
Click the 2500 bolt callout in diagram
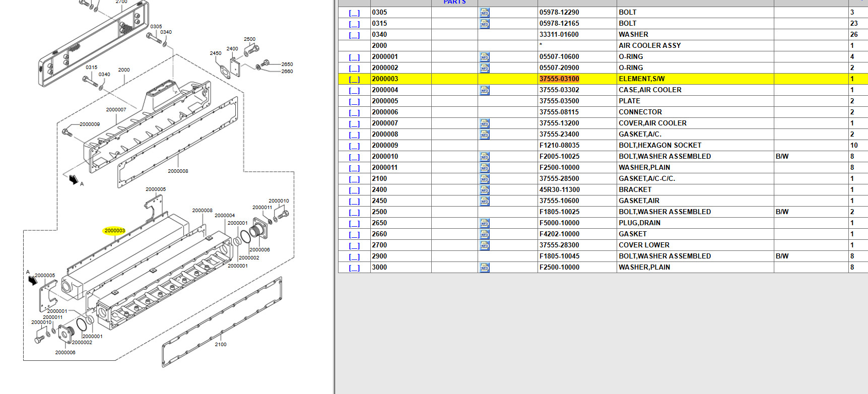tap(249, 39)
